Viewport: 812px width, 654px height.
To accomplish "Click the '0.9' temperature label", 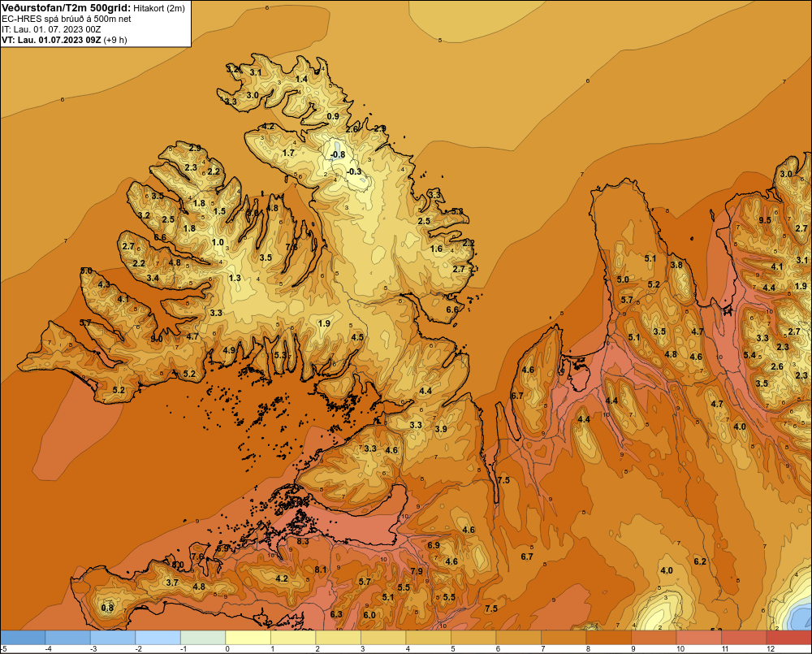I will click(x=333, y=116).
